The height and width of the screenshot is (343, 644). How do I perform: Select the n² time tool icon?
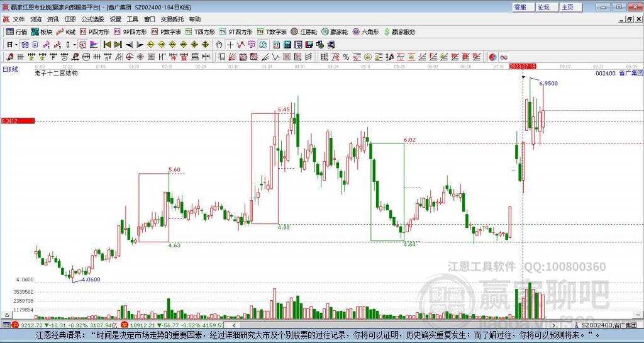point(108,57)
